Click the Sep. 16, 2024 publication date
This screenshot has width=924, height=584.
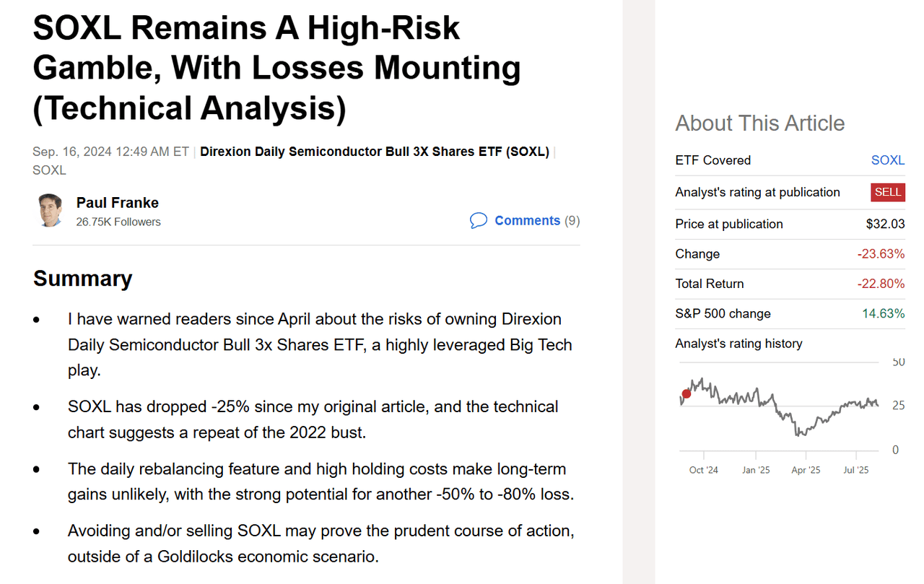110,152
